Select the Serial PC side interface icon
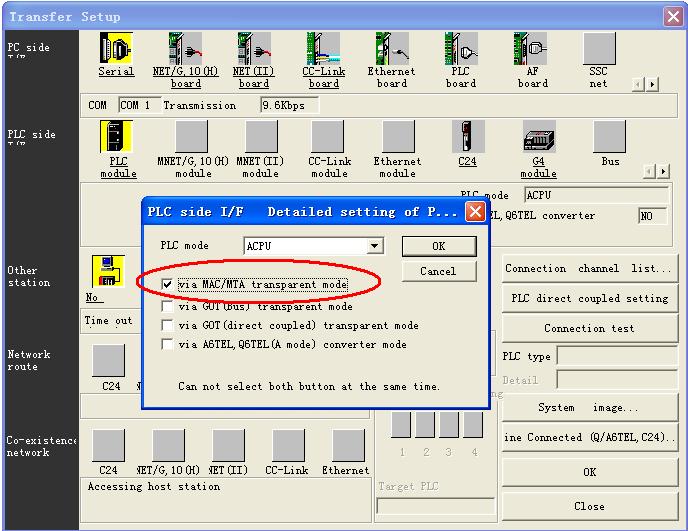688x531 pixels. (x=116, y=49)
